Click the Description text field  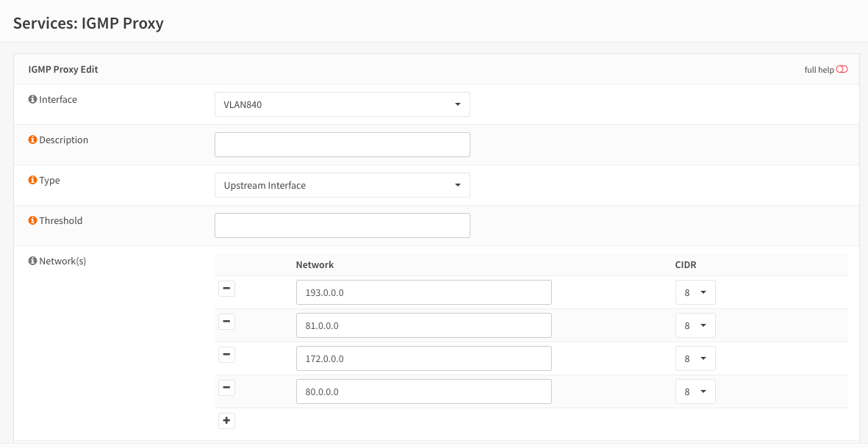342,145
